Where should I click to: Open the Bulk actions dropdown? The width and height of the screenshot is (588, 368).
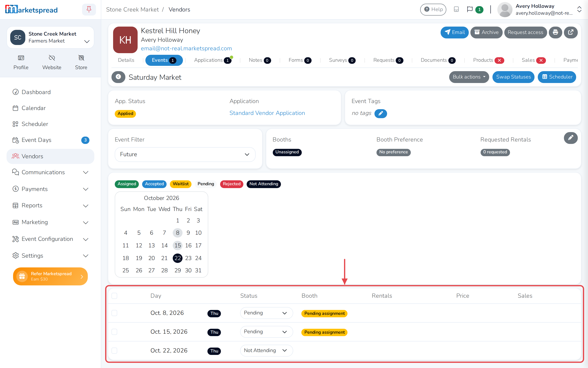pyautogui.click(x=469, y=77)
